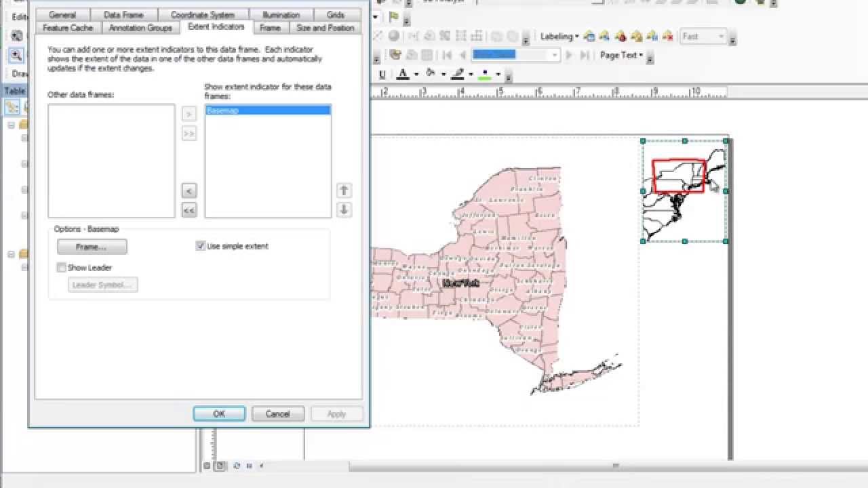The width and height of the screenshot is (868, 488).
Task: Click the Apply button
Action: tap(336, 414)
